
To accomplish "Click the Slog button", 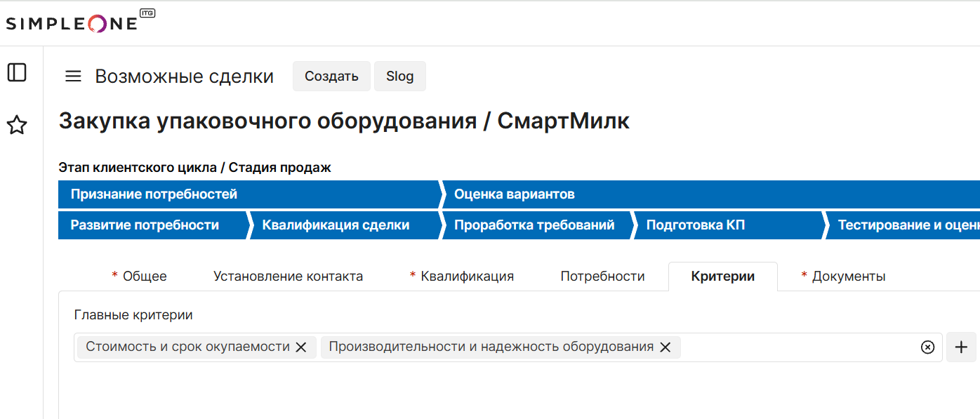I will tap(400, 77).
